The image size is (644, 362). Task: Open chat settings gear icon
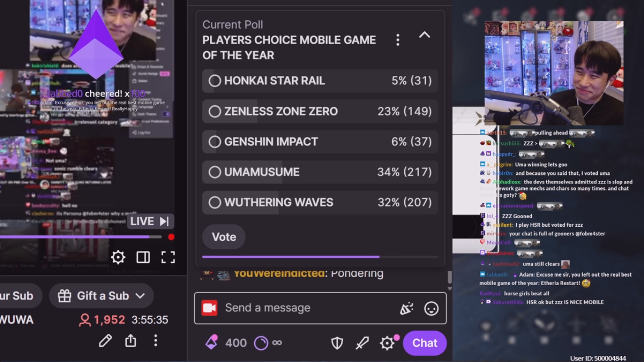387,343
